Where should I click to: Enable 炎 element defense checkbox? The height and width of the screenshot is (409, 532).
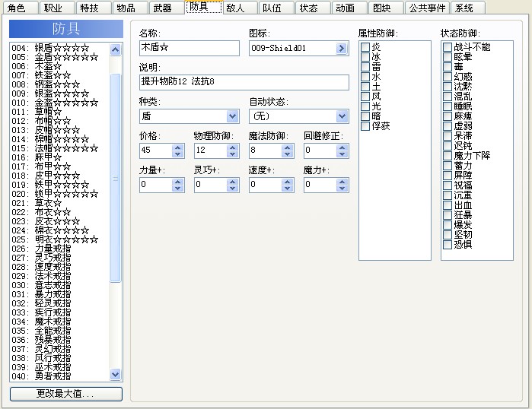[365, 47]
